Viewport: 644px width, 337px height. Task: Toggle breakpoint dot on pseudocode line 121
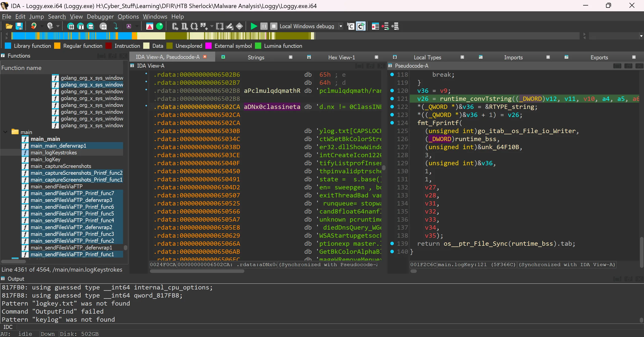[392, 99]
